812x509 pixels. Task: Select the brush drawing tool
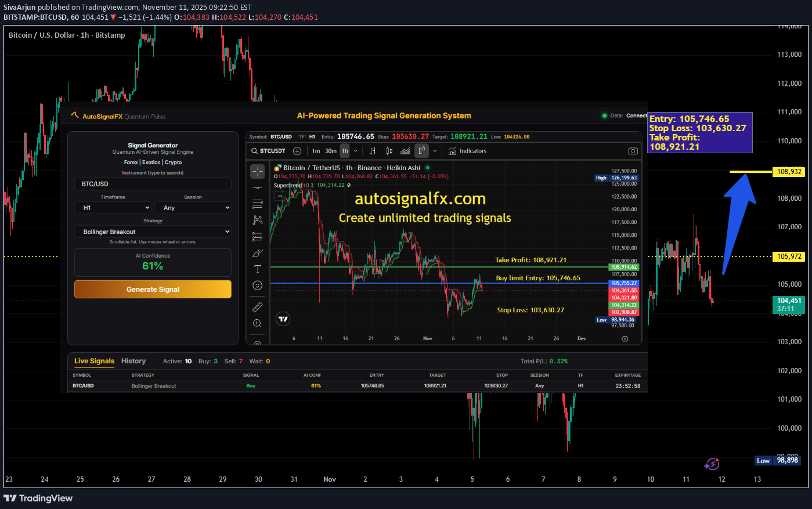coord(258,253)
